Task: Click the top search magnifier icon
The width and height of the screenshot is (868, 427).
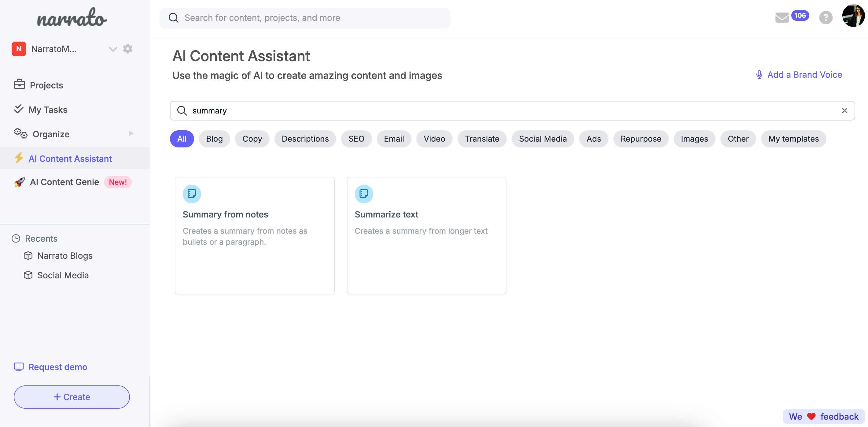Action: [174, 18]
